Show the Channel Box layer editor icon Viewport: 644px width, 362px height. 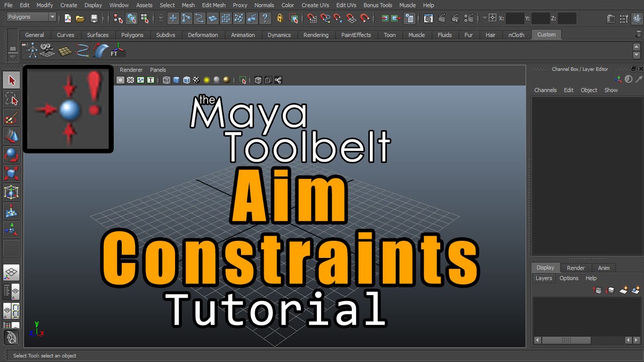pyautogui.click(x=636, y=19)
